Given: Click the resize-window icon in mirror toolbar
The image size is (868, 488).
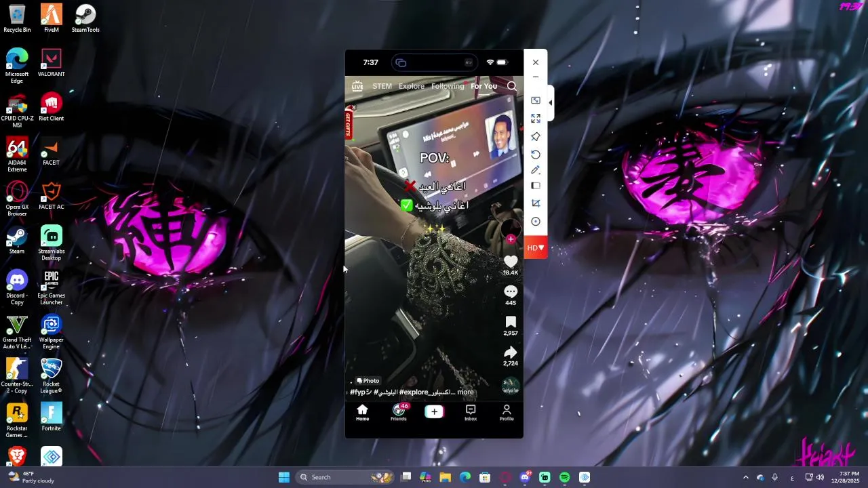Looking at the screenshot, I should pos(536,100).
